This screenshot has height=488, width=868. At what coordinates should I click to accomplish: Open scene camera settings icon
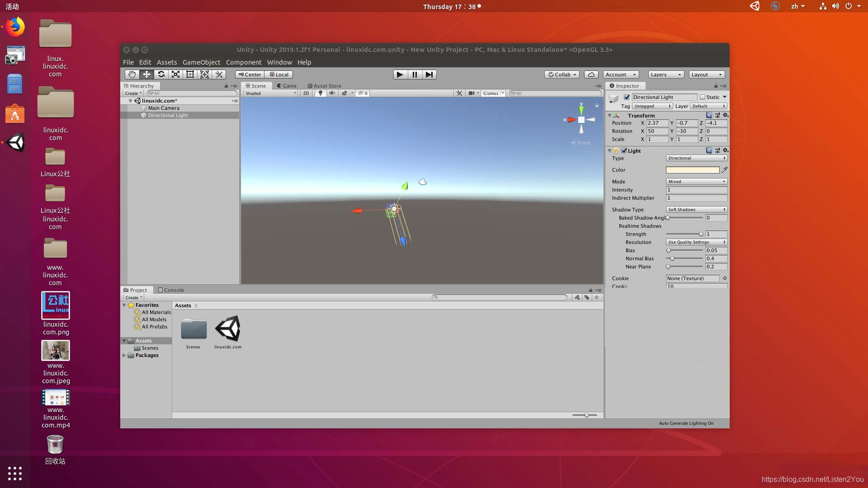pyautogui.click(x=472, y=93)
